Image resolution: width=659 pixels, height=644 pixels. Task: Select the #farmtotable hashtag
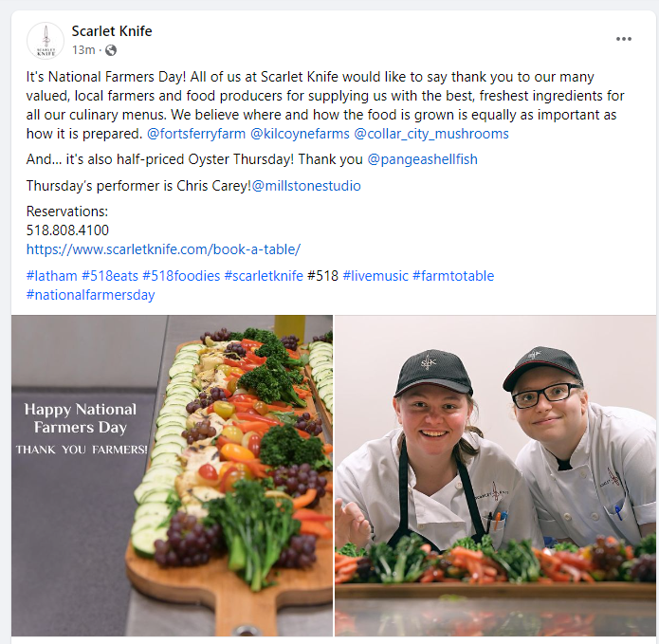tap(453, 276)
